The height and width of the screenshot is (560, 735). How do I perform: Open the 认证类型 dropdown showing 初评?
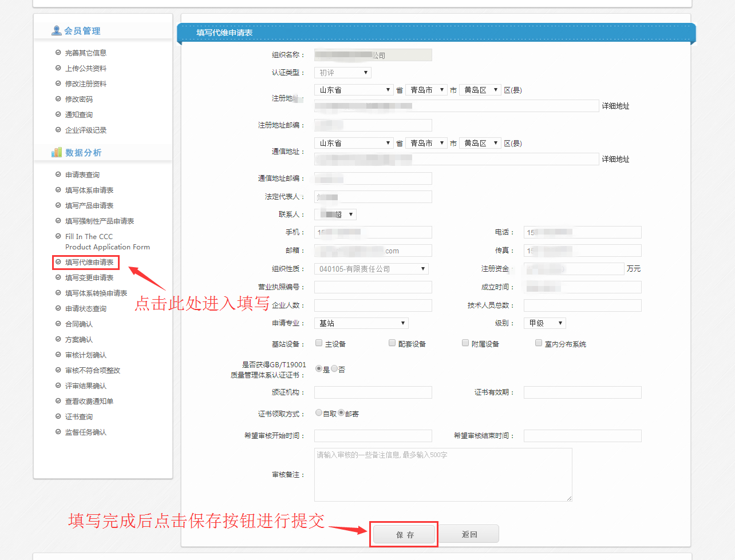(x=342, y=73)
